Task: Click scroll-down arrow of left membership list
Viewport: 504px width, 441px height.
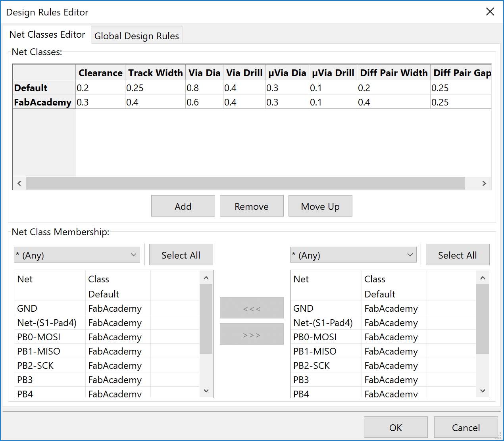Action: tap(206, 391)
